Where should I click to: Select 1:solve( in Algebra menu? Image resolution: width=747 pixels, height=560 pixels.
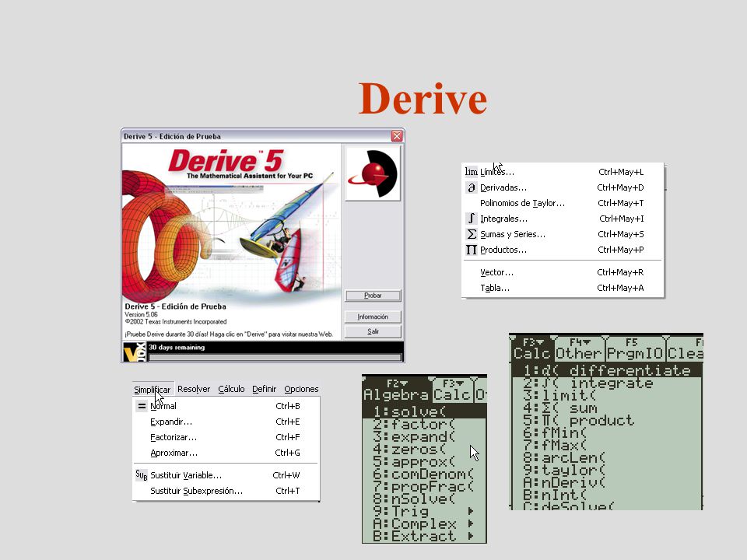[x=425, y=411]
